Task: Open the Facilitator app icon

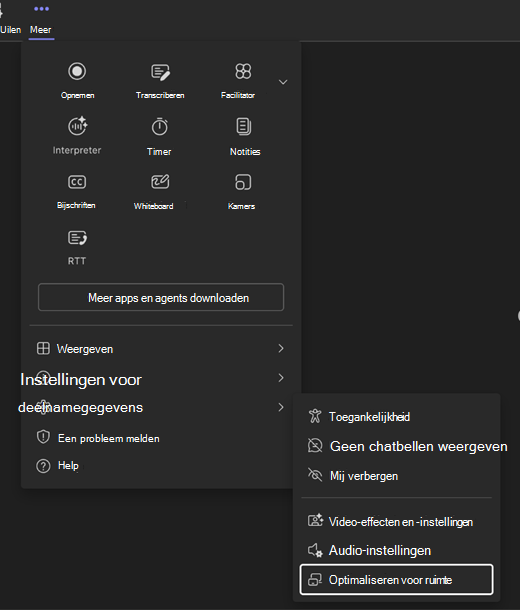Action: 243,72
